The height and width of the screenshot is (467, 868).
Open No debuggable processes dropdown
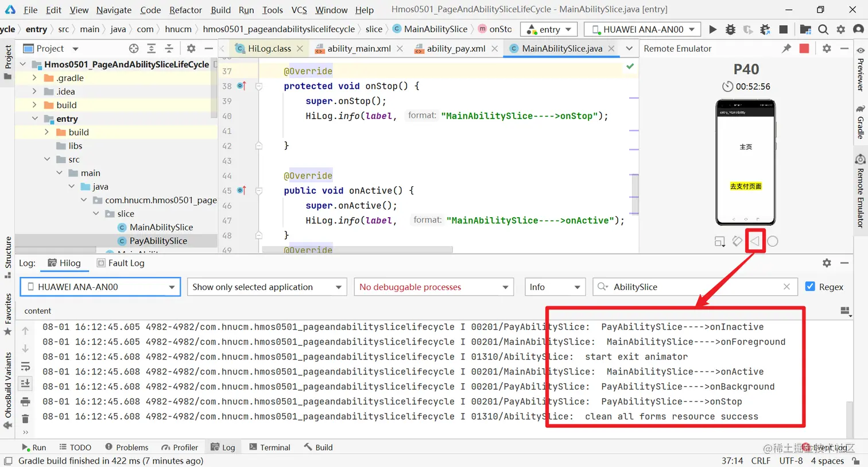click(433, 287)
